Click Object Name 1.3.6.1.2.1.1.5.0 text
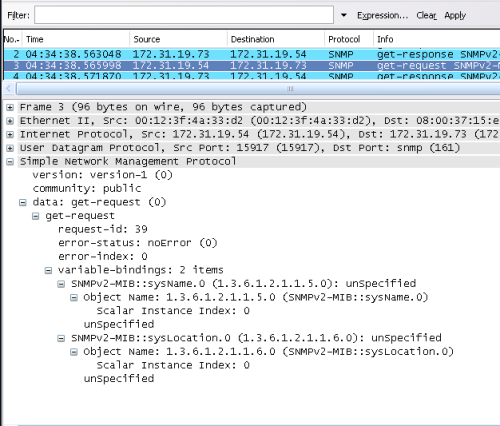This screenshot has height=426, width=500. 256,297
